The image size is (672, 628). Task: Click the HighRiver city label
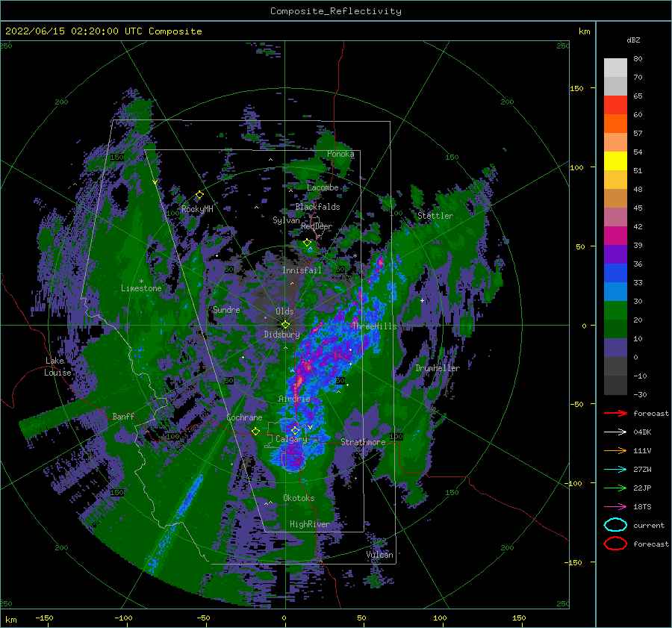click(x=310, y=524)
